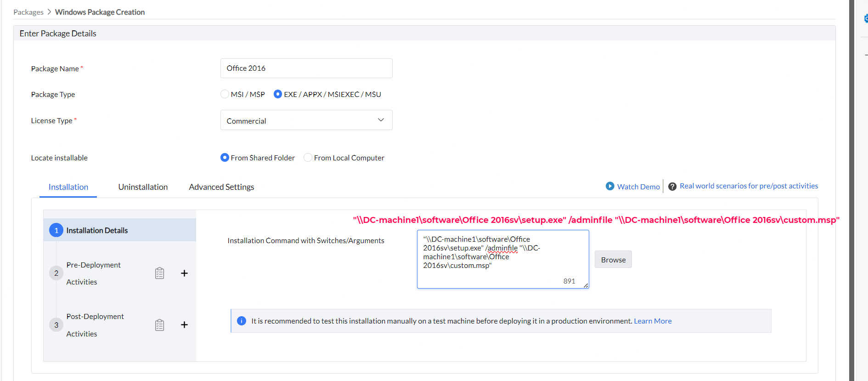Viewport: 868px width, 381px height.
Task: Click the Package Name input field
Action: 306,68
